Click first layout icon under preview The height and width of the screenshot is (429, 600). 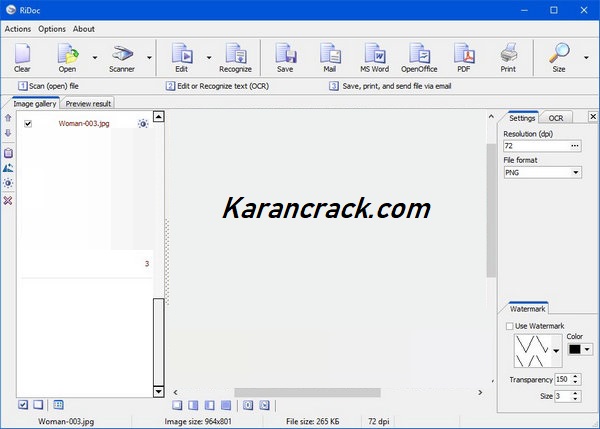tap(177, 405)
